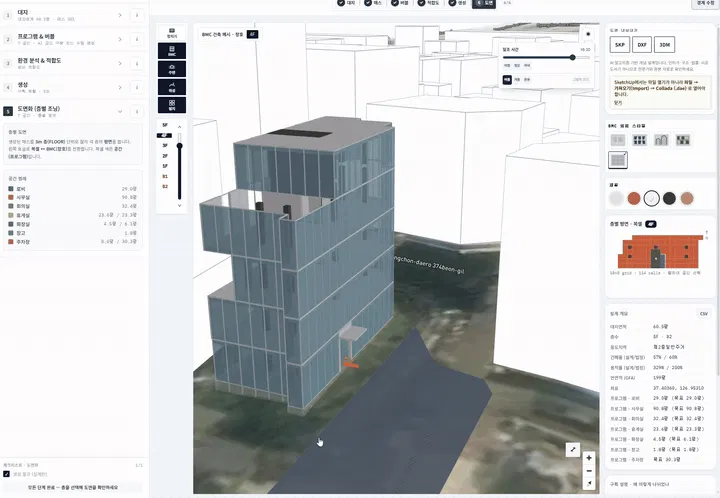
Task: Click the sun settings dot icon
Action: tap(588, 34)
